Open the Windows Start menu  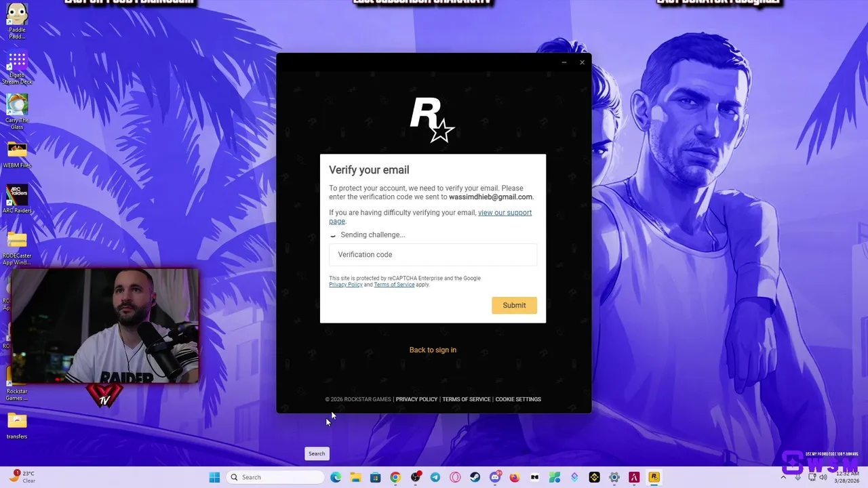click(x=214, y=477)
